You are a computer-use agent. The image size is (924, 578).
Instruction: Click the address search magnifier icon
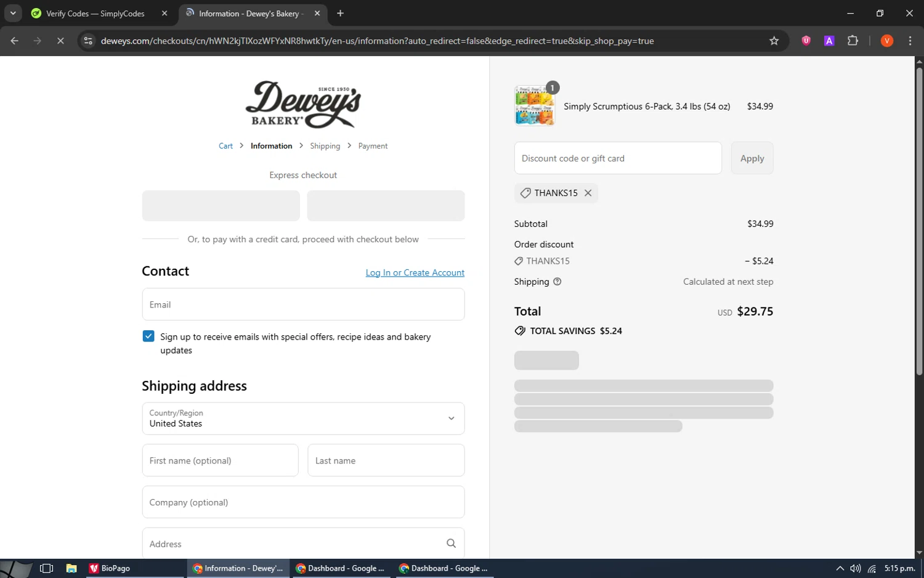coord(451,543)
